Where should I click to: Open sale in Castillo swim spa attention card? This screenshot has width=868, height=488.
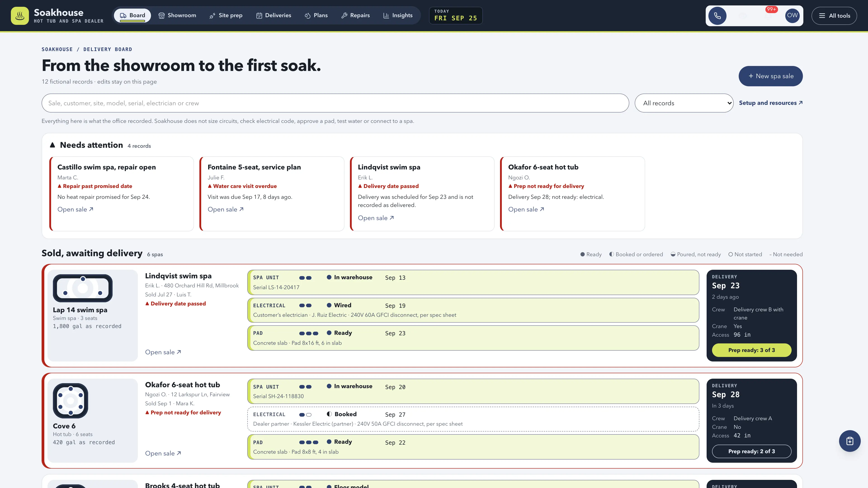75,209
